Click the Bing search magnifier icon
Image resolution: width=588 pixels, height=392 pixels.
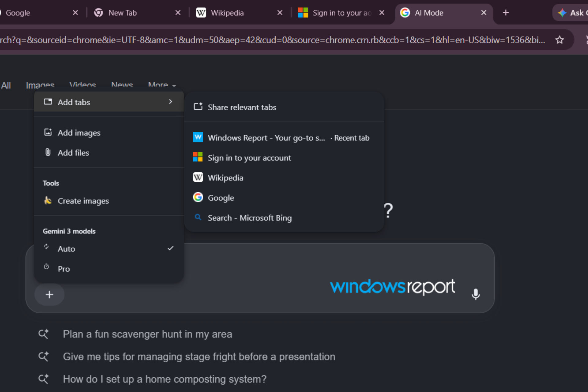point(198,217)
